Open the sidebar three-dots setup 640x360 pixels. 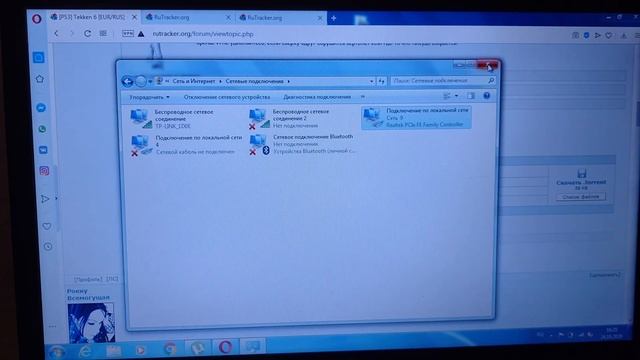pos(52,326)
